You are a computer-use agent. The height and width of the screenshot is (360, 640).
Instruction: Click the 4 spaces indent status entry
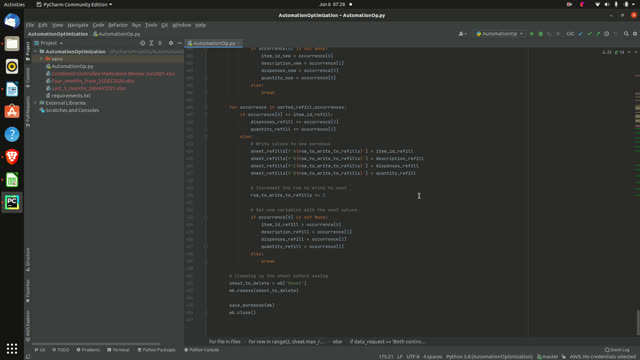[433, 357]
